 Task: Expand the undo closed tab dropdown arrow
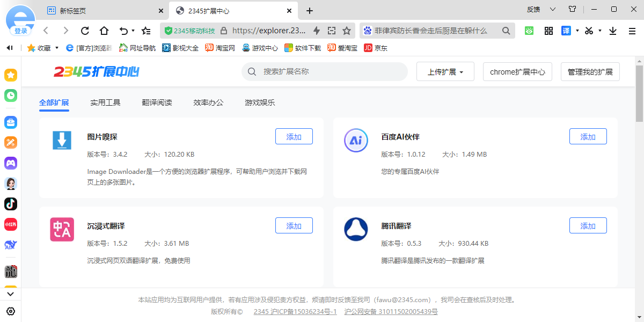(133, 31)
